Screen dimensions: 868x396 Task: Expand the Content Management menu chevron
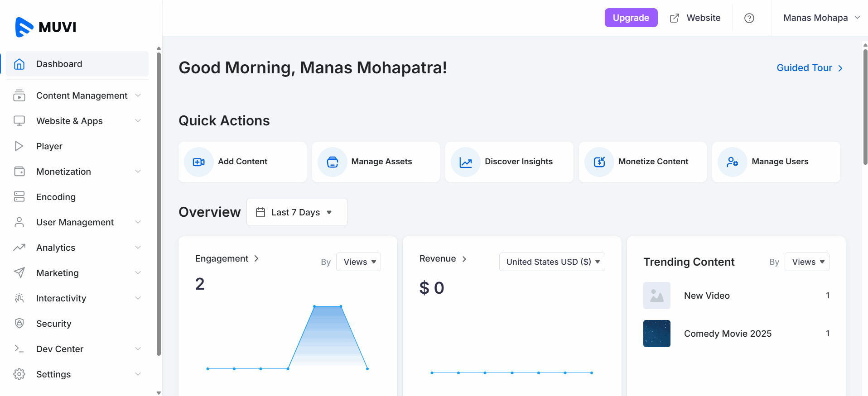[138, 95]
